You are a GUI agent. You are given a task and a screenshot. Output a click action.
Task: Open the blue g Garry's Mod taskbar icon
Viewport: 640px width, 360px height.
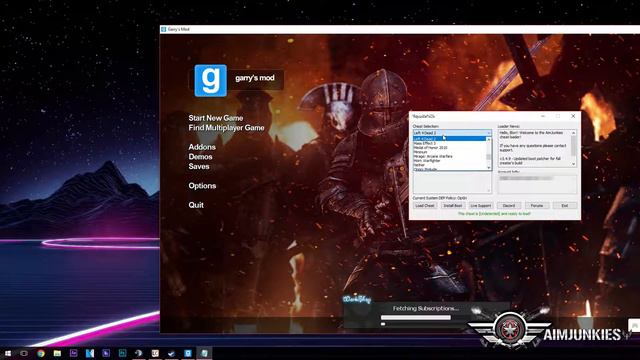coord(188,353)
